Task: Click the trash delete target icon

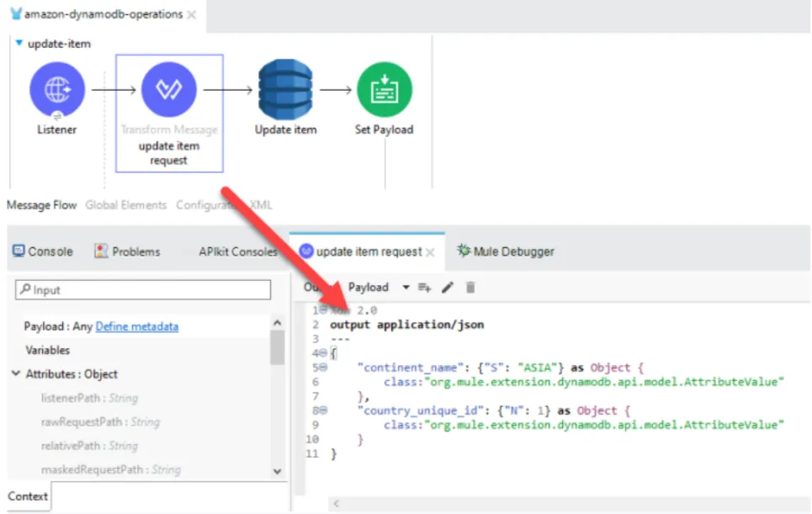Action: [x=470, y=287]
